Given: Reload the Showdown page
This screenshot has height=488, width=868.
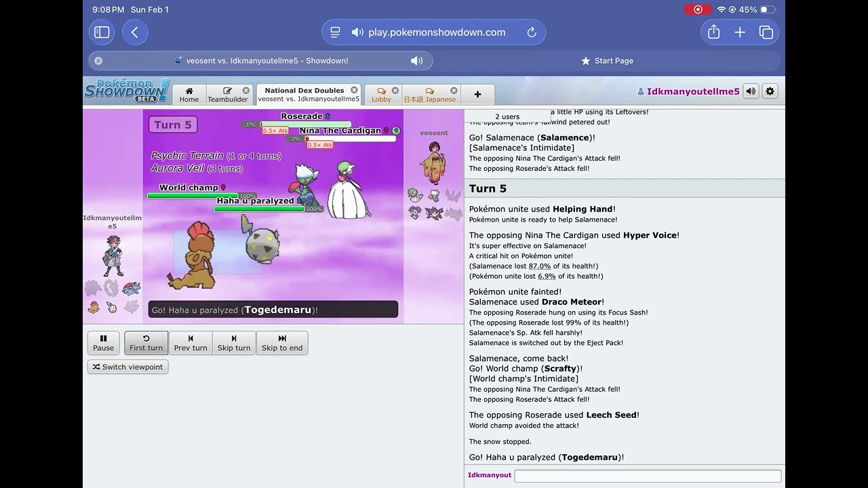Looking at the screenshot, I should pos(532,33).
